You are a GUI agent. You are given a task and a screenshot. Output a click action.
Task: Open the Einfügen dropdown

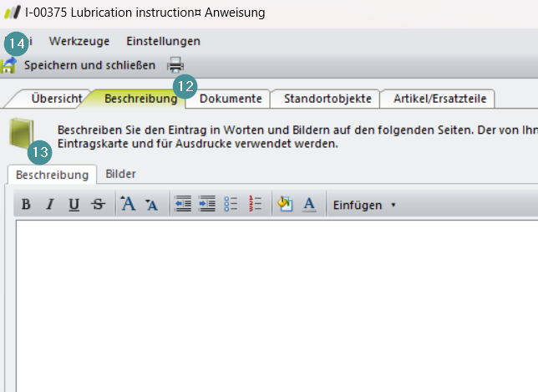tap(364, 205)
